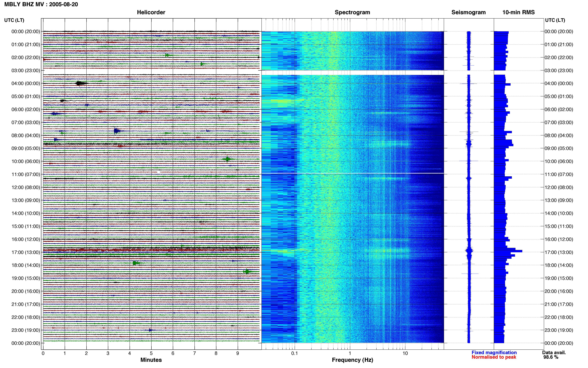Select '23:00 (19:00)' on the helicorder time axis

[26, 330]
